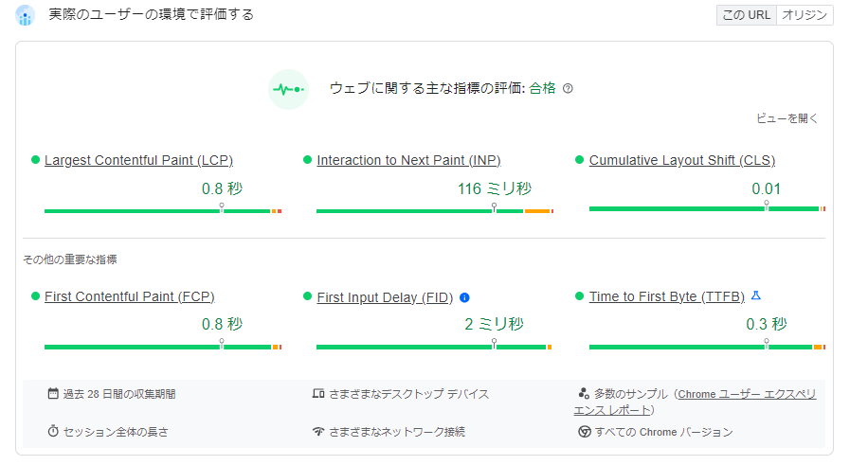This screenshot has width=868, height=465.
Task: Click the flask experimental icon beside TTFB
Action: [x=755, y=295]
